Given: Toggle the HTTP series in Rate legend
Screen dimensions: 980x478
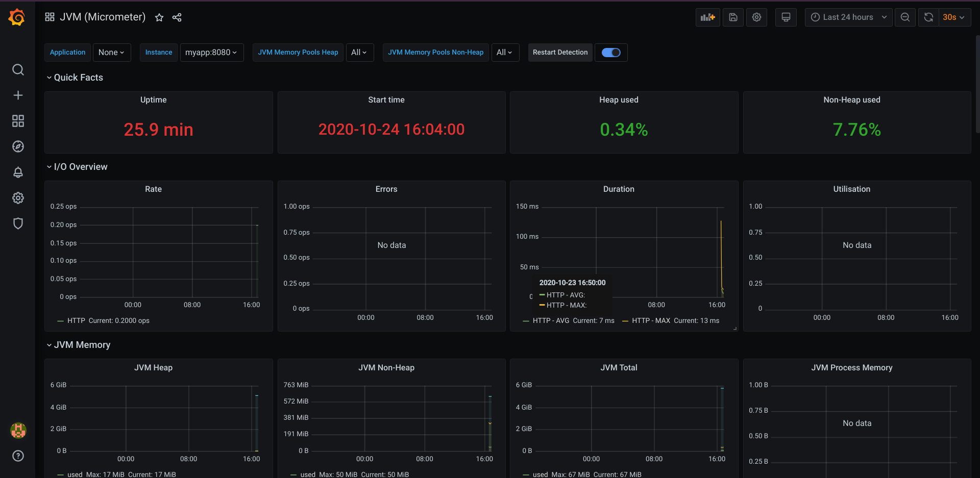Looking at the screenshot, I should 76,321.
